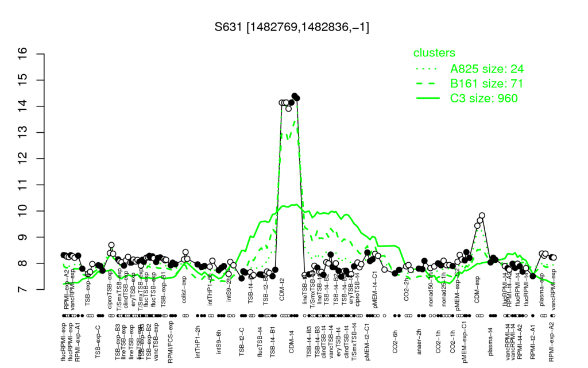Click the 'RPMI/FCS-exp' x-axis label
This screenshot has width=588, height=368.
point(171,342)
